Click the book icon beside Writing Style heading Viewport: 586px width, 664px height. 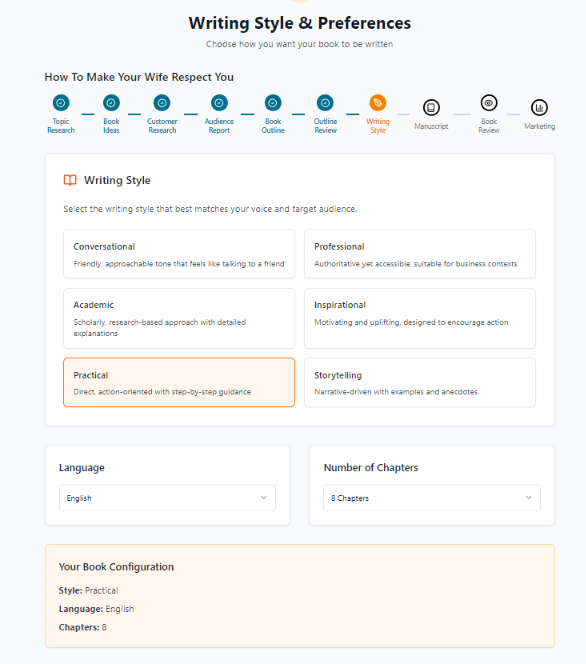[70, 180]
